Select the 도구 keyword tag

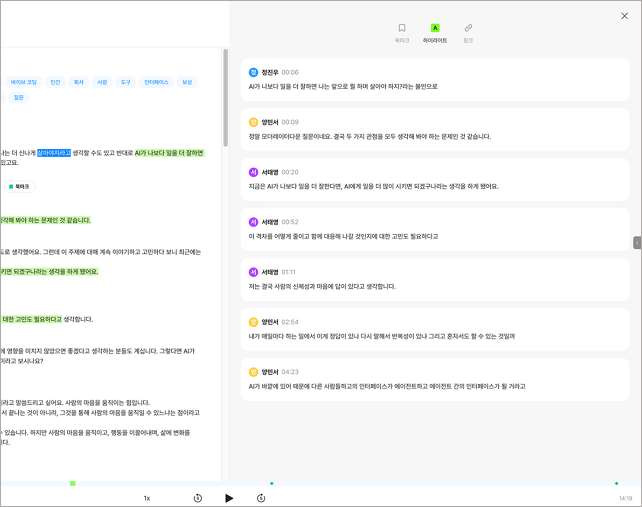coord(125,82)
